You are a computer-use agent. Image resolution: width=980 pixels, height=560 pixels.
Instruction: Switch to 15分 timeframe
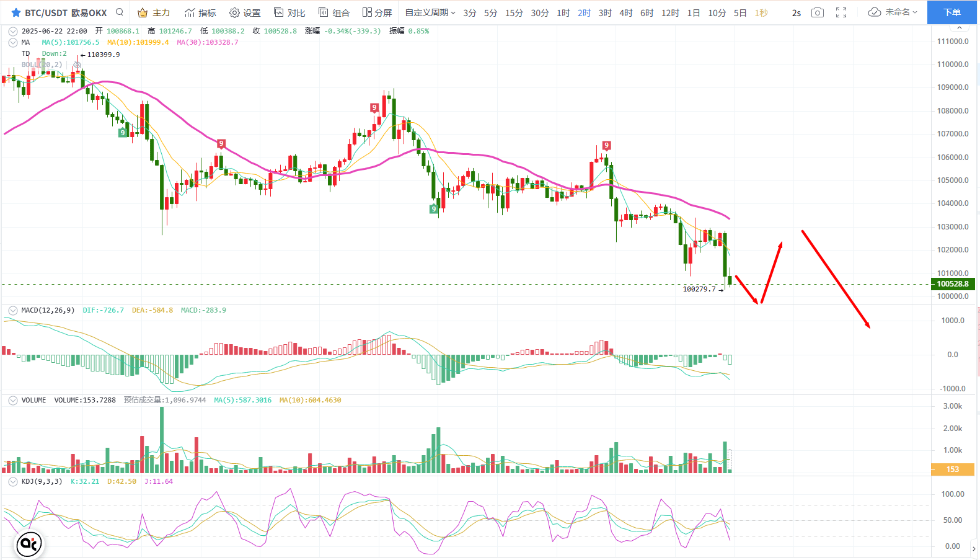[x=514, y=12]
